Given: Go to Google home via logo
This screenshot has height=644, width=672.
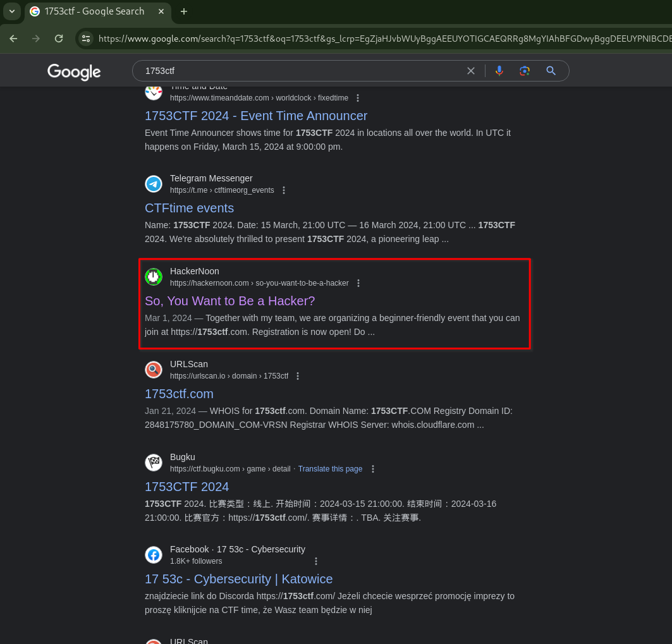Looking at the screenshot, I should click(x=74, y=71).
